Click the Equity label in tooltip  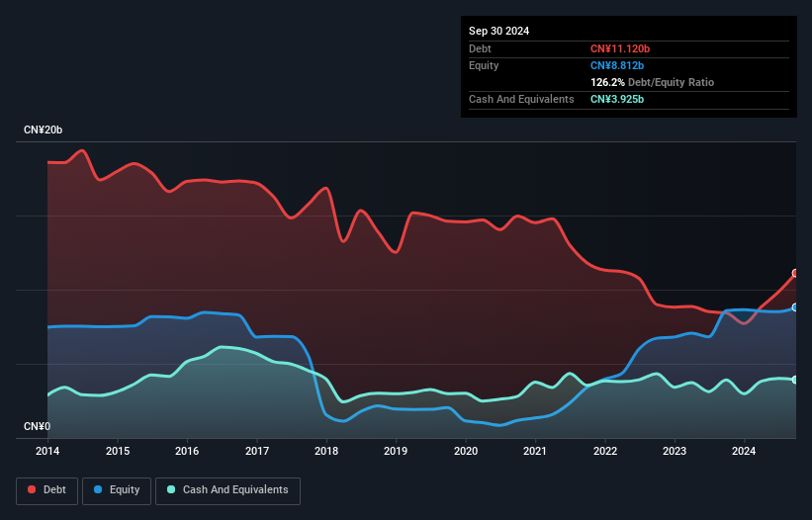tap(484, 65)
